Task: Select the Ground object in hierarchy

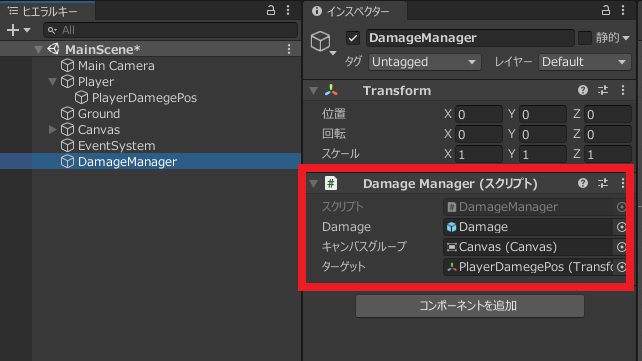Action: click(99, 113)
